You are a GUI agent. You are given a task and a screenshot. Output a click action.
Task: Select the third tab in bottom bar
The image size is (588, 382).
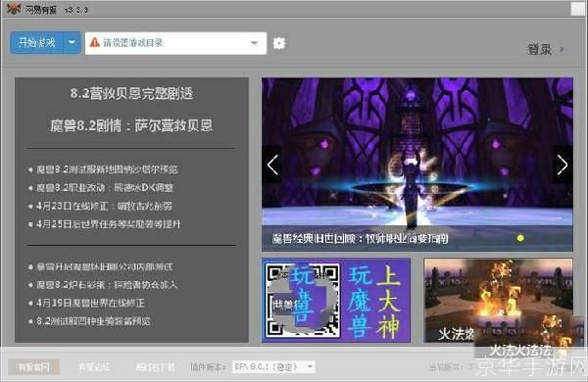coord(155,367)
